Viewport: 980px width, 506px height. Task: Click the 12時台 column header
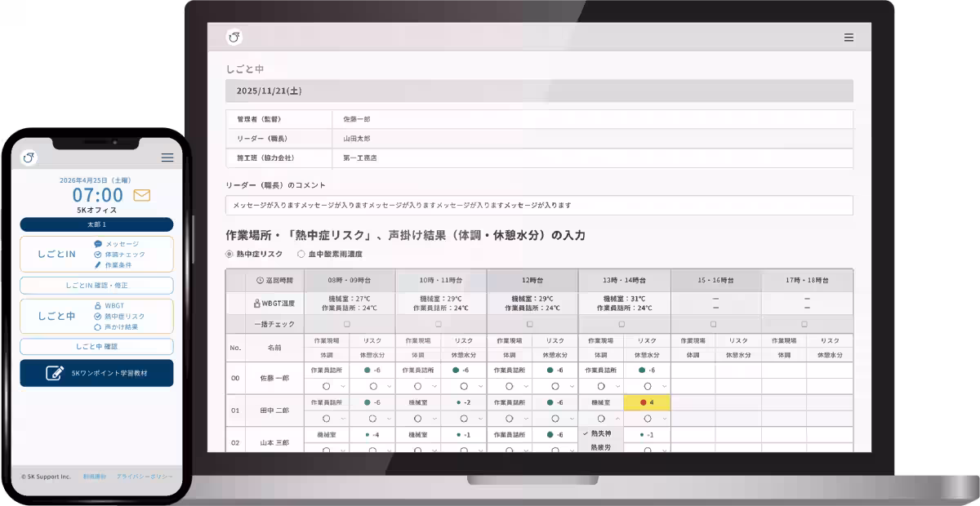coord(532,280)
